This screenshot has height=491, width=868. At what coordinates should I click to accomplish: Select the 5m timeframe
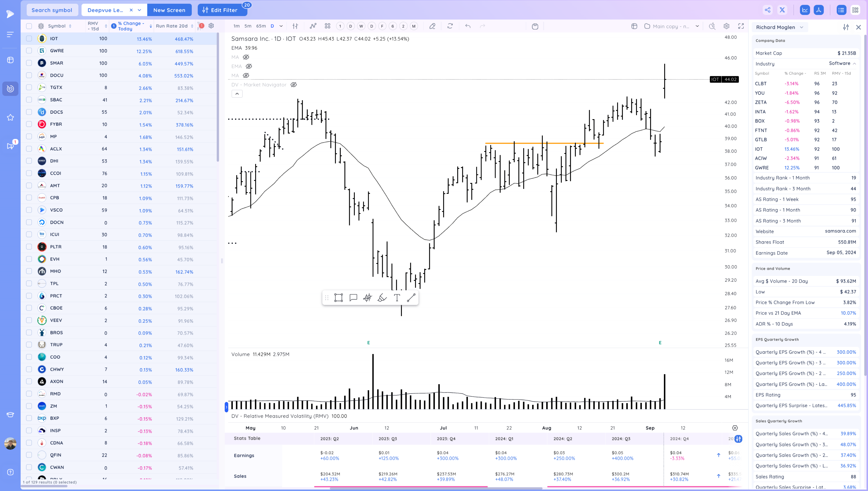pos(248,26)
